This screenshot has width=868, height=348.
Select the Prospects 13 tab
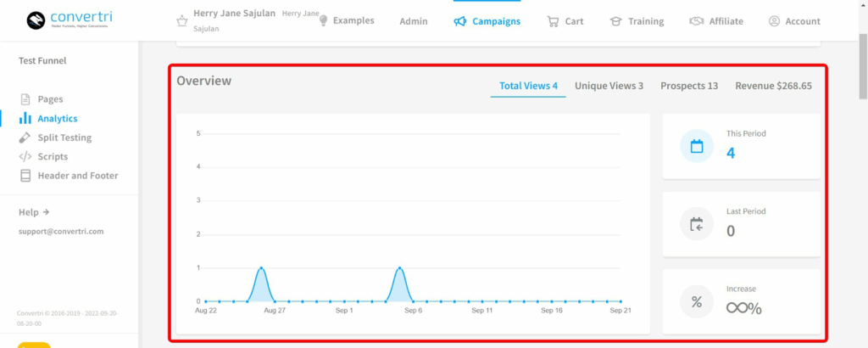pos(689,86)
